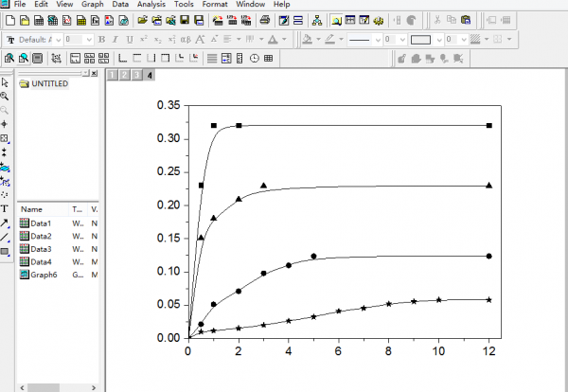568x392 pixels.
Task: Click the Save Template icon
Action: point(199,20)
